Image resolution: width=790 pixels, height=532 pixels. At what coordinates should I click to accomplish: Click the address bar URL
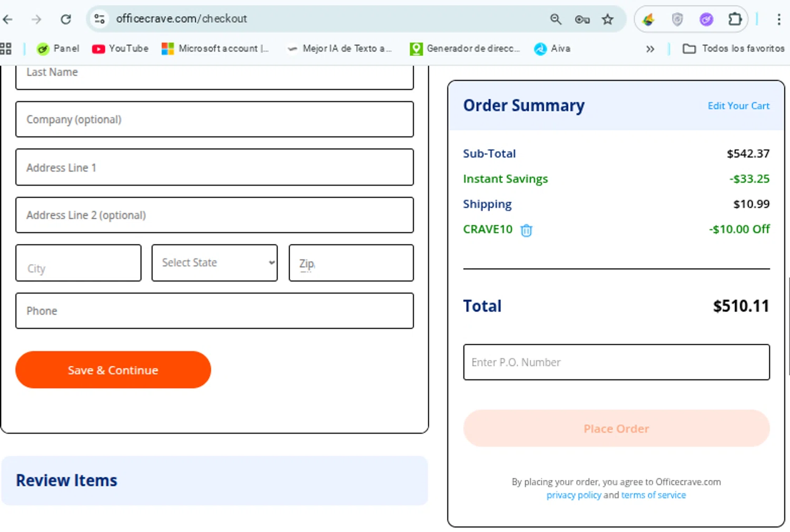(182, 19)
